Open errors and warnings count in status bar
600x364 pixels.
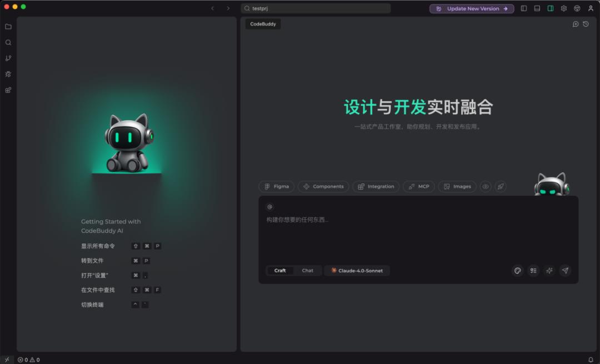coord(29,360)
